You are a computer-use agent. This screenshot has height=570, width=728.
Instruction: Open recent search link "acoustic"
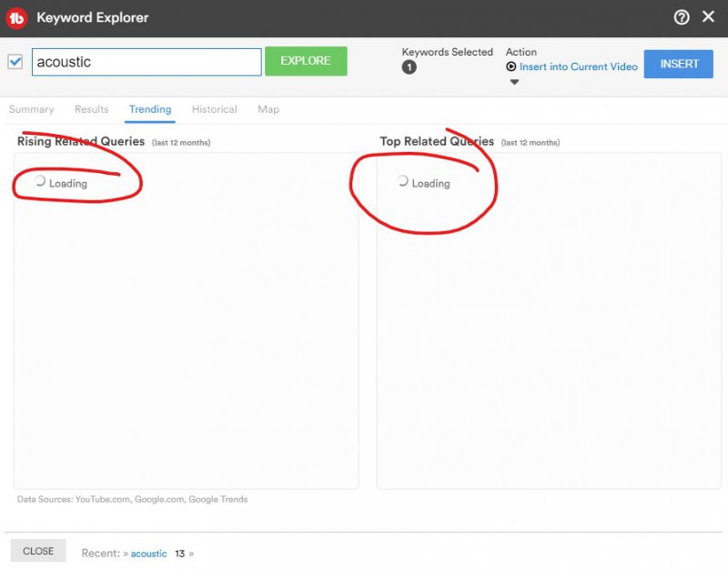click(148, 554)
